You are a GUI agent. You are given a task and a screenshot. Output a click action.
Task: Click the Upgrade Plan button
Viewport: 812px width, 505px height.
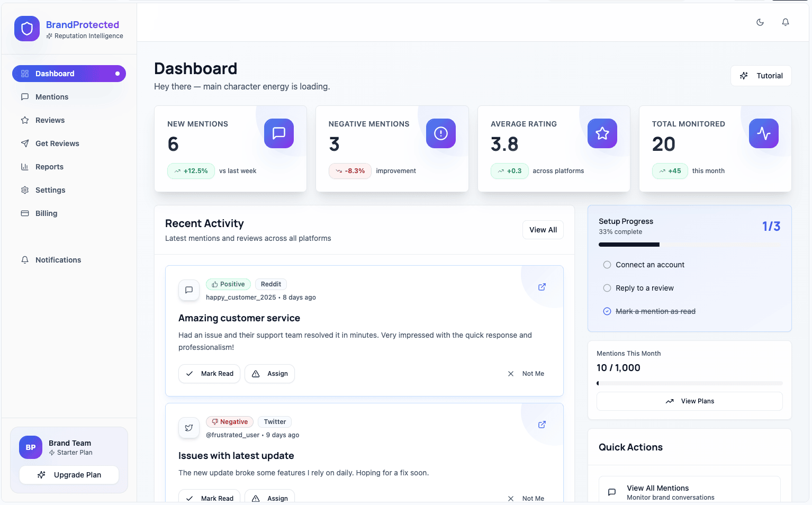coord(69,475)
